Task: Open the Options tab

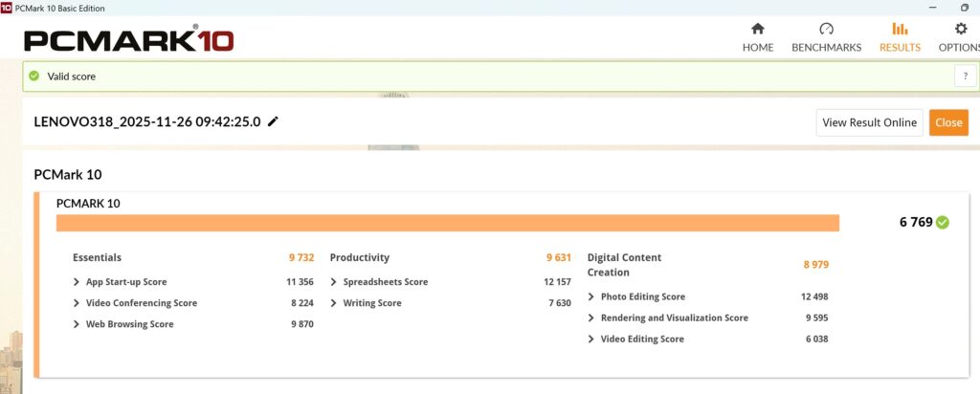Action: pyautogui.click(x=960, y=37)
